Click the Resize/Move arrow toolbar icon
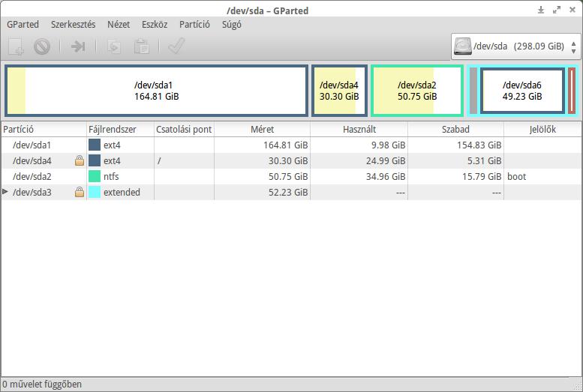Viewport: 583px width, 392px height. point(78,46)
